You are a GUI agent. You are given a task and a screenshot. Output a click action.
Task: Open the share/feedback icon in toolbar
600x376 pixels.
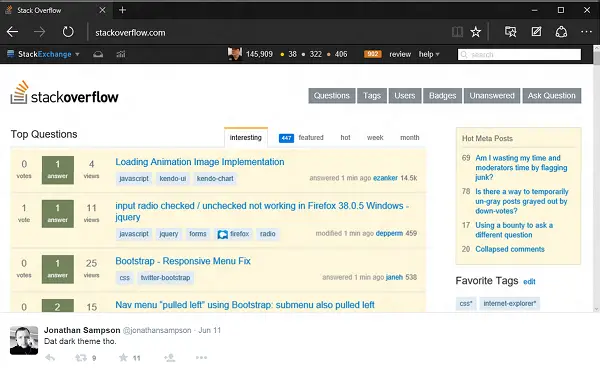pos(561,32)
